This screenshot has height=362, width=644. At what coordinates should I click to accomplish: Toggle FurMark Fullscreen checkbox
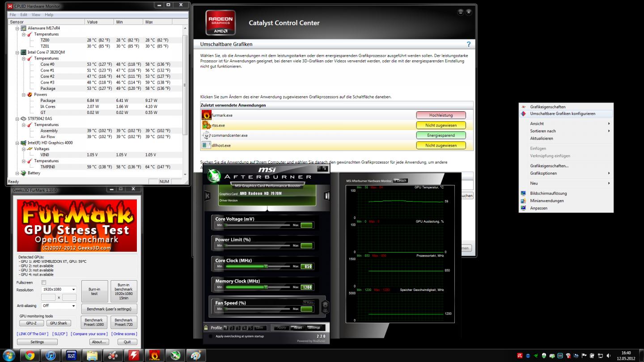[x=44, y=282]
